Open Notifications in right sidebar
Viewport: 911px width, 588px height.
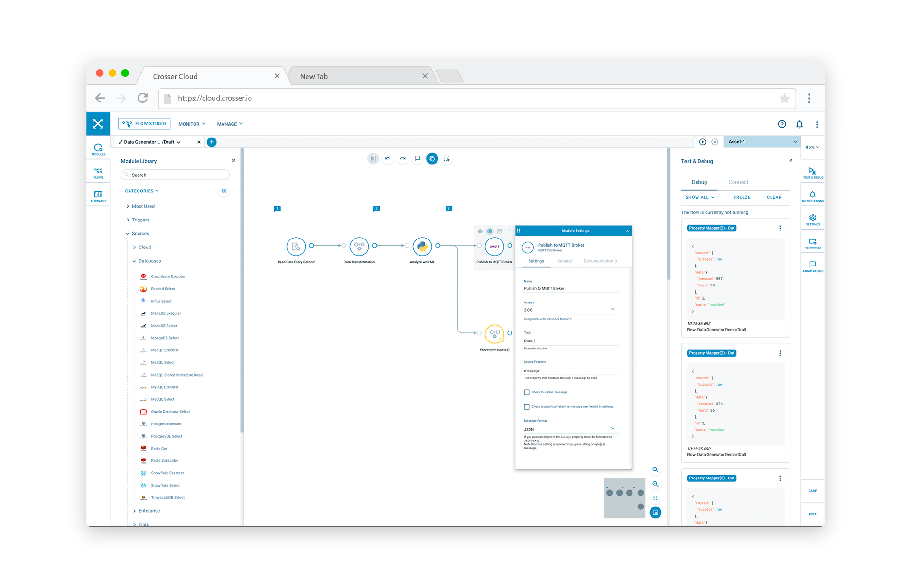coord(813,196)
